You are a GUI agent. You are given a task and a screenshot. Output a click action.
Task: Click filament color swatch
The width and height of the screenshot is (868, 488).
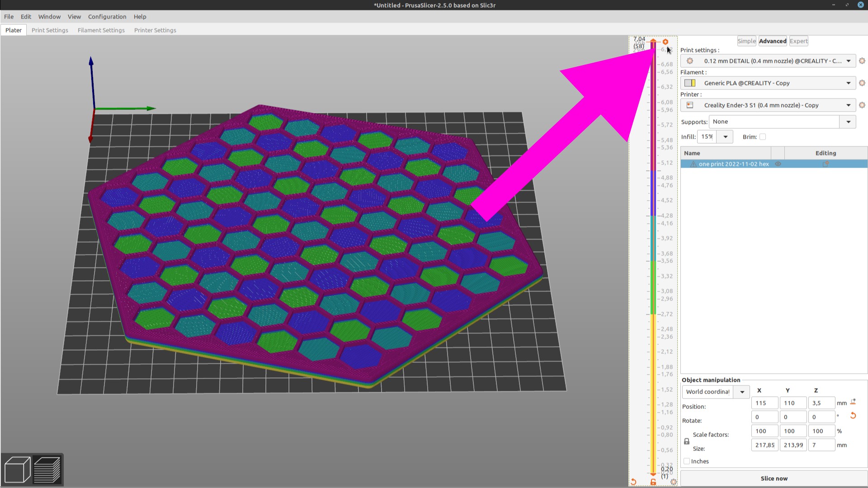690,83
